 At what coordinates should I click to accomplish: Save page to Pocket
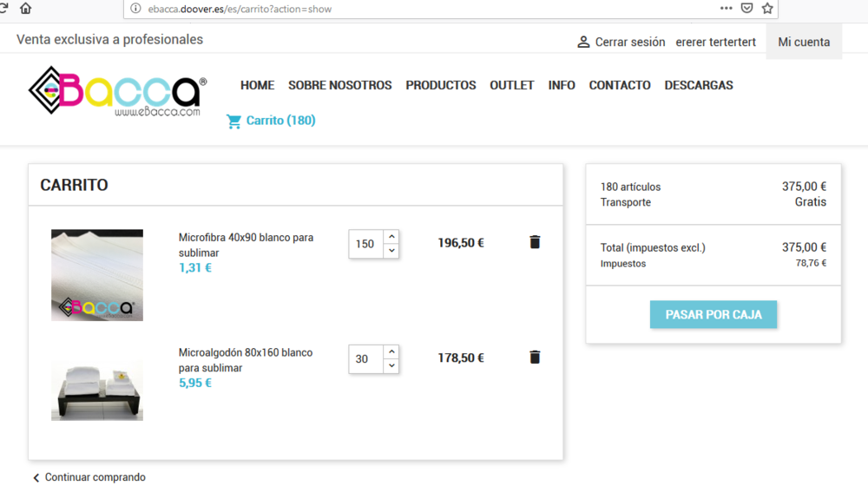[746, 9]
